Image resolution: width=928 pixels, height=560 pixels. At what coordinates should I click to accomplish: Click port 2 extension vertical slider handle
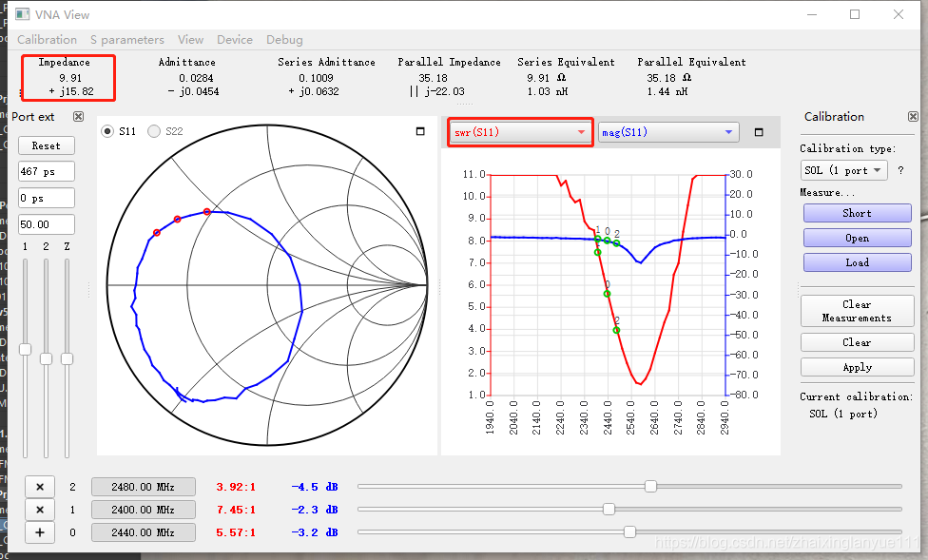[x=47, y=358]
